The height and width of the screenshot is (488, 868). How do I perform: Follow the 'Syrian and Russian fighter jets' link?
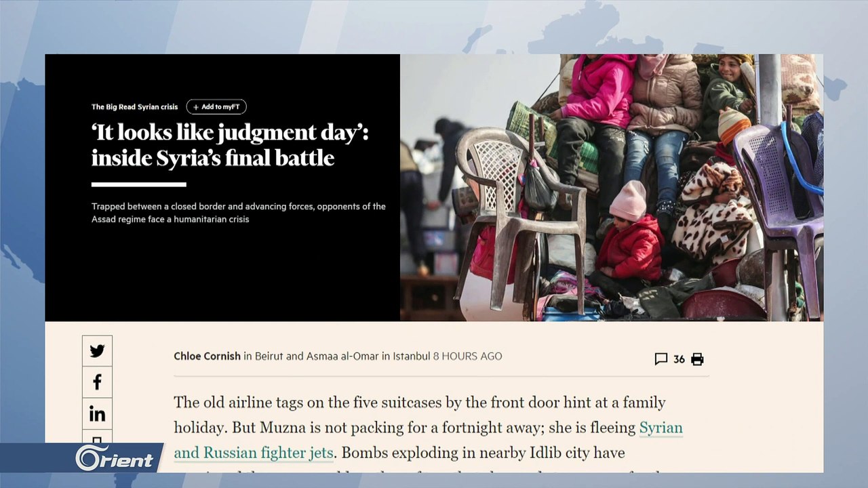tap(428, 440)
